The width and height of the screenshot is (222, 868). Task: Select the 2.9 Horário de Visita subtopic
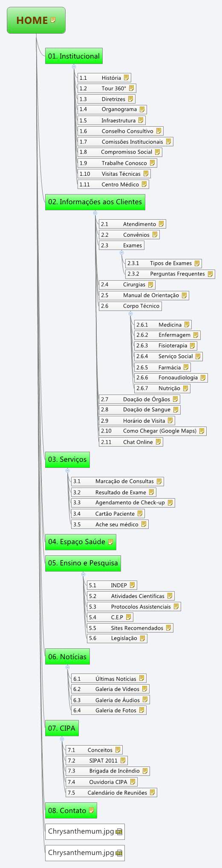(137, 421)
